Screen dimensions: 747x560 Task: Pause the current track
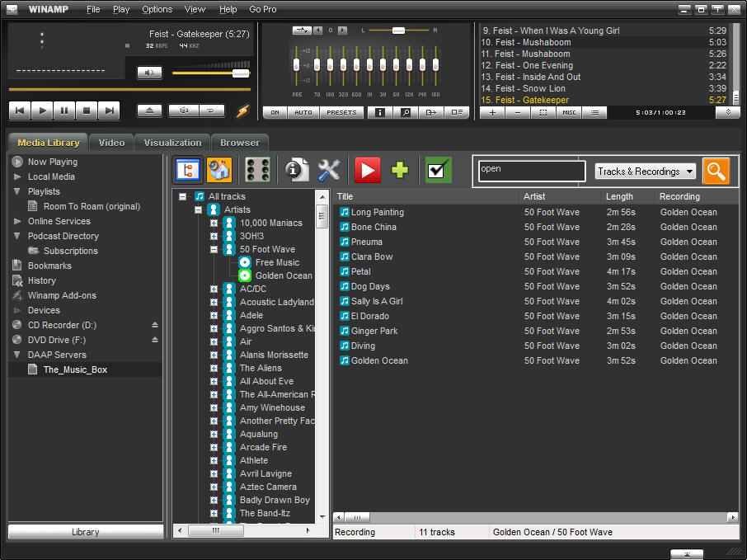point(64,111)
